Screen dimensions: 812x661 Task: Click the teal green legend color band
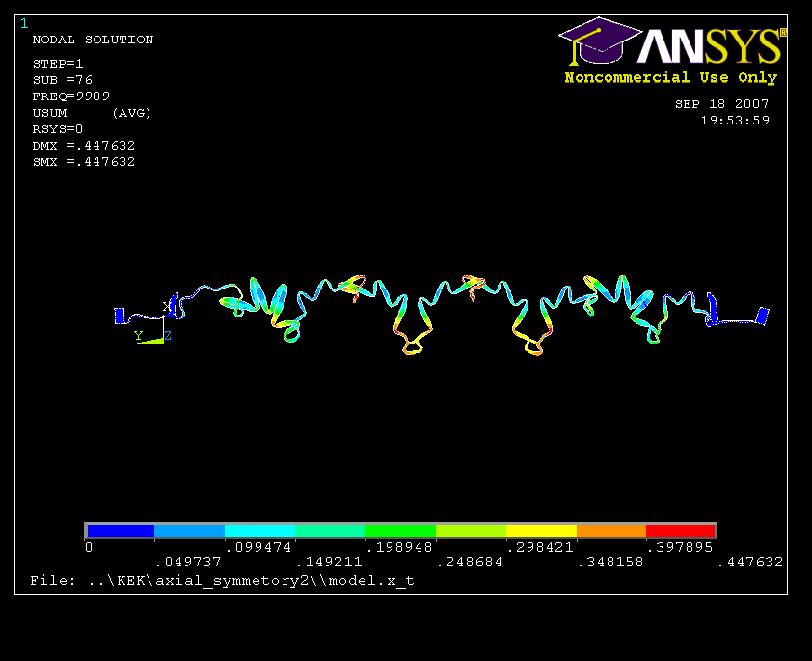click(331, 531)
